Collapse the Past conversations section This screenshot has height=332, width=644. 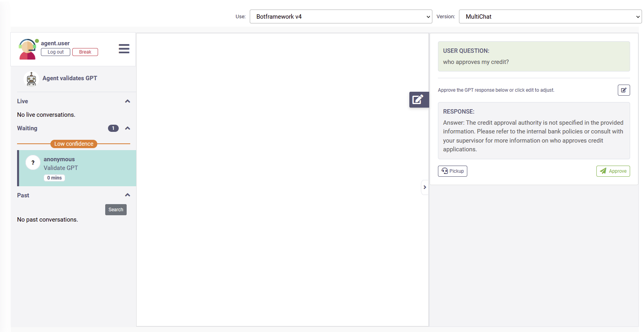[x=127, y=195]
